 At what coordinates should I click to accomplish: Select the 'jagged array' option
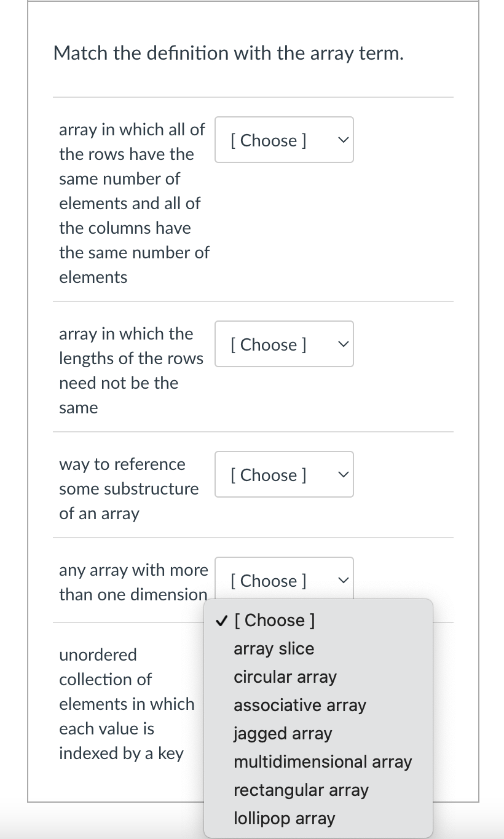tap(283, 733)
